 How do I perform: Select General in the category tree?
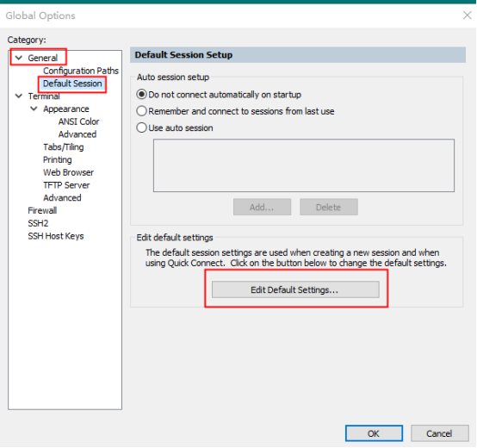tap(42, 58)
